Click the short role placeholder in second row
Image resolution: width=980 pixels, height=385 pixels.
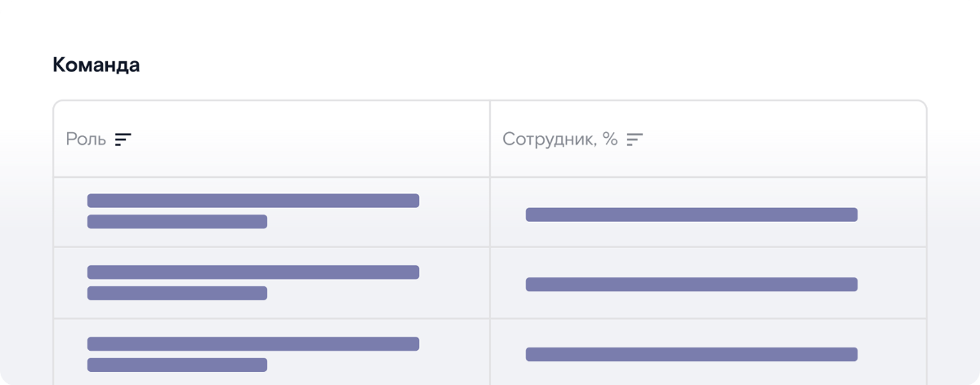coord(177,293)
